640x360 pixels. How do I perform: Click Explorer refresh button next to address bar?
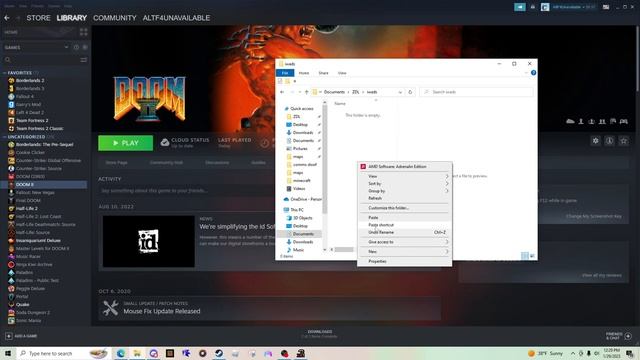410,92
